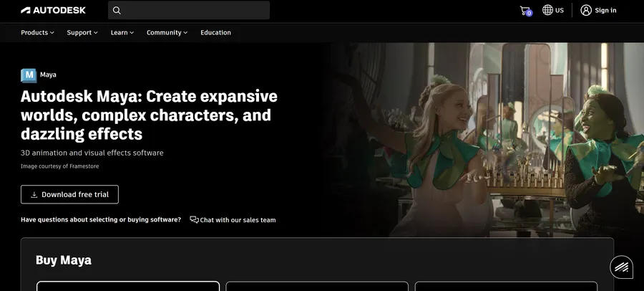This screenshot has height=291, width=644.
Task: Expand the Support dropdown
Action: 82,32
